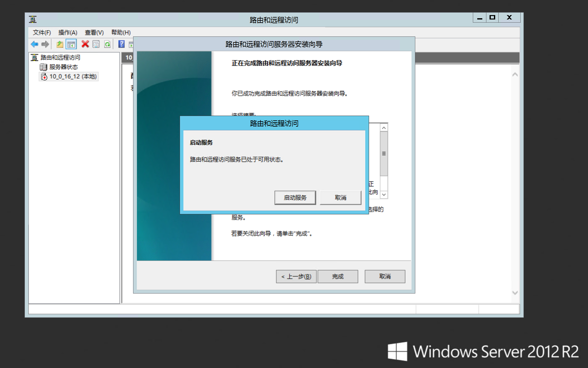The height and width of the screenshot is (368, 588).
Task: Click the green refresh toolbar icon
Action: pyautogui.click(x=107, y=44)
